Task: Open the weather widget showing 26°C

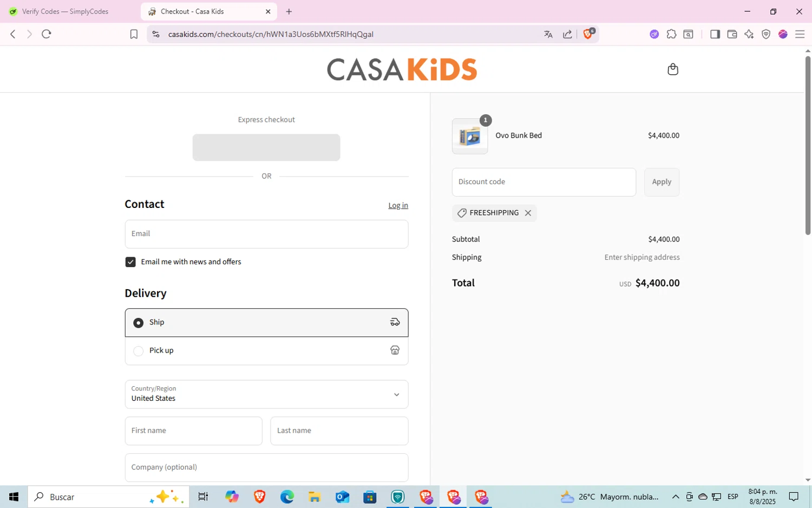Action: tap(609, 497)
